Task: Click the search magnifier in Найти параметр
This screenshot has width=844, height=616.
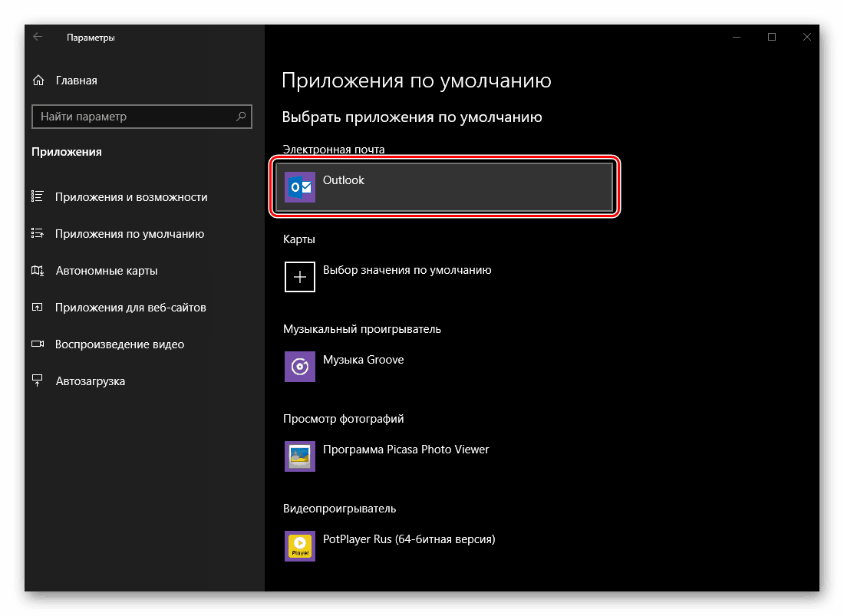Action: pyautogui.click(x=242, y=117)
